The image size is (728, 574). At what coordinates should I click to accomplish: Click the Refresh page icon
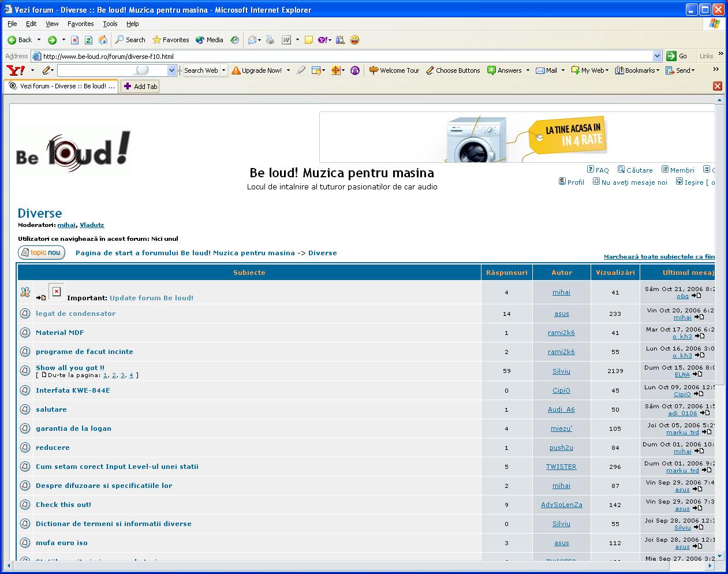88,40
